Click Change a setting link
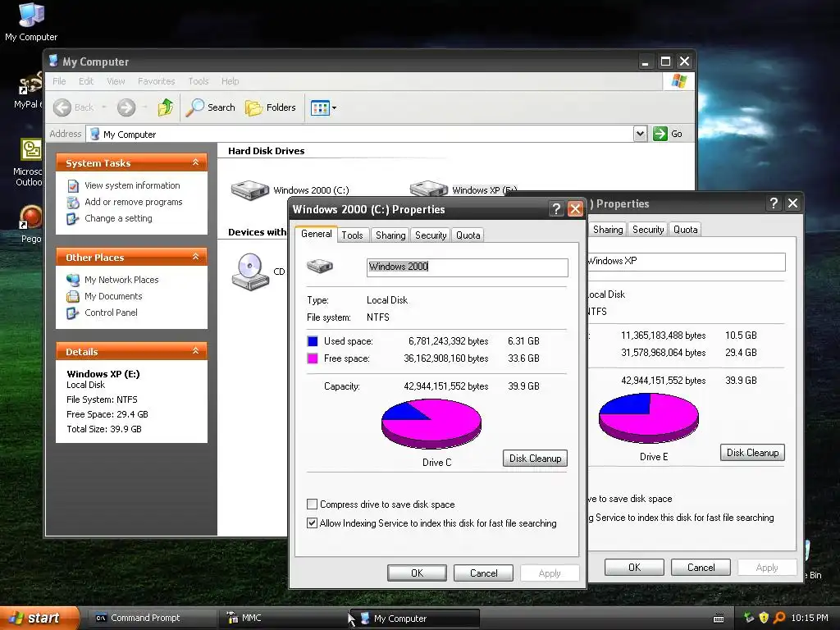 point(118,218)
